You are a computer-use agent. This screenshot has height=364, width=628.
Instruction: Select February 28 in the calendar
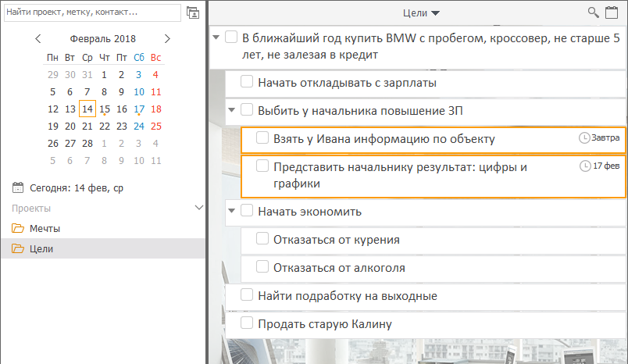[87, 144]
